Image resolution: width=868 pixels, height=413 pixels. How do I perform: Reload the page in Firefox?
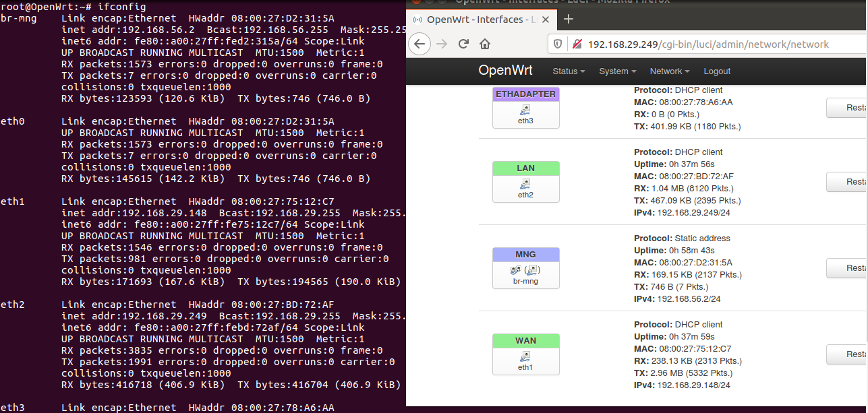(463, 44)
